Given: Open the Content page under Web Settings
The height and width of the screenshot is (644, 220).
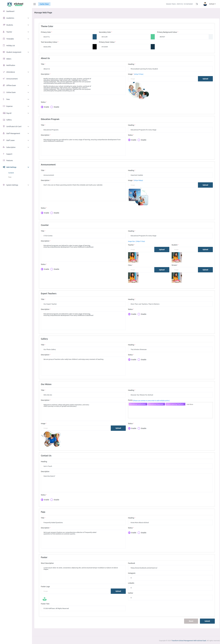Looking at the screenshot, I should point(11,173).
